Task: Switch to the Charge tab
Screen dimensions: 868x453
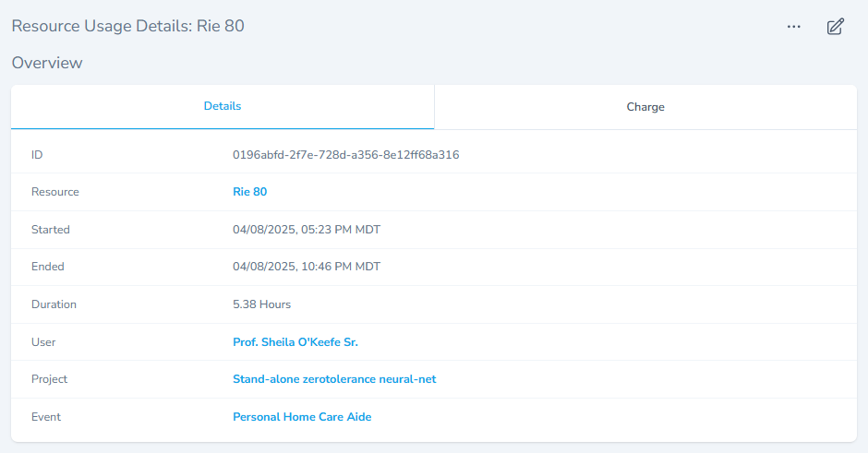Action: coord(645,107)
